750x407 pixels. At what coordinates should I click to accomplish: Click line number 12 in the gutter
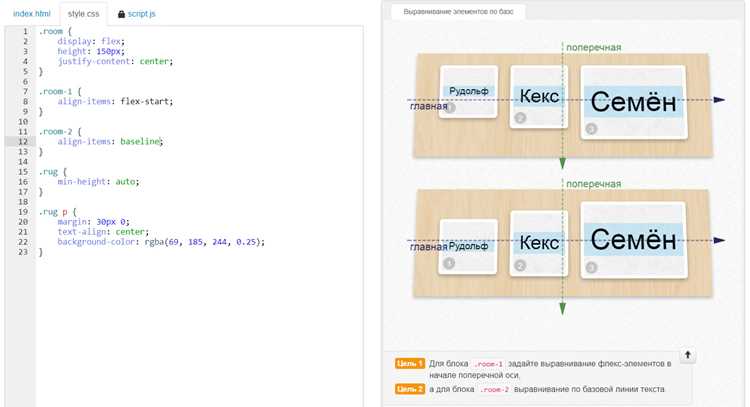23,142
